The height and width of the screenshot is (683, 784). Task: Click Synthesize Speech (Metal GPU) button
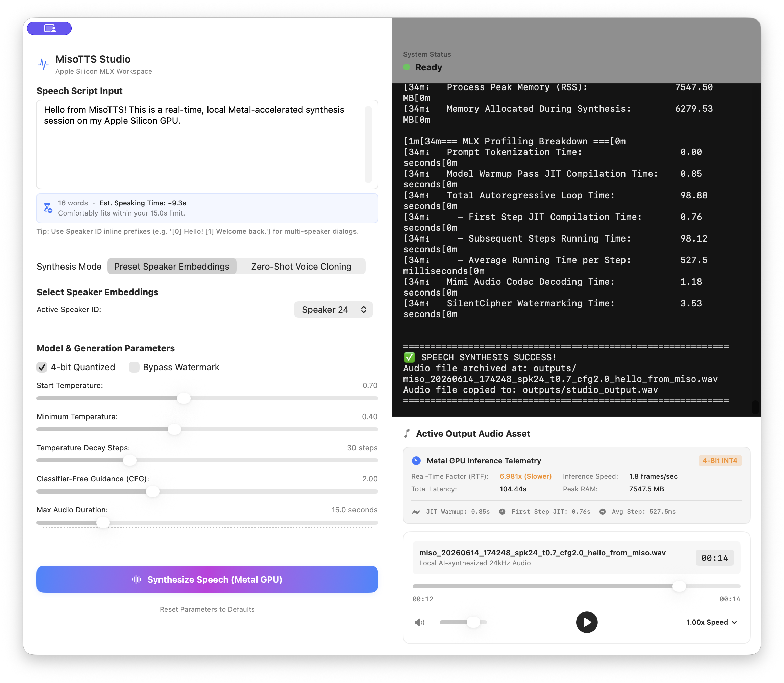click(207, 579)
